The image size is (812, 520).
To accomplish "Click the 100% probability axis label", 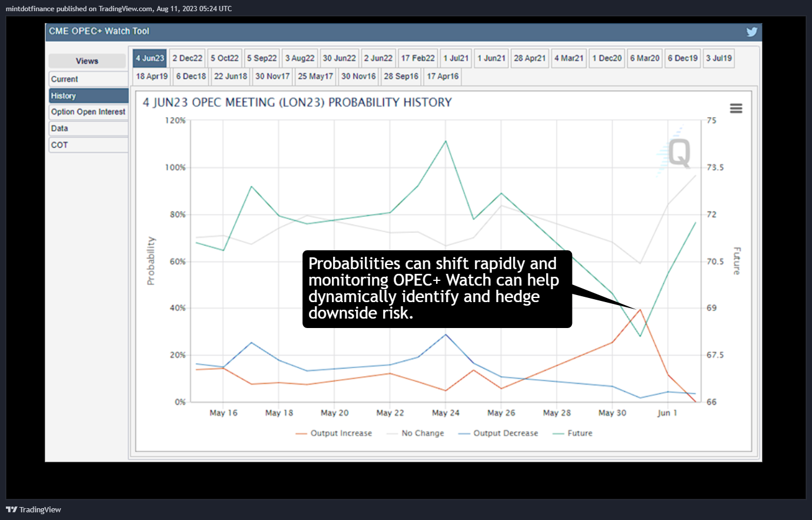I will [x=175, y=168].
